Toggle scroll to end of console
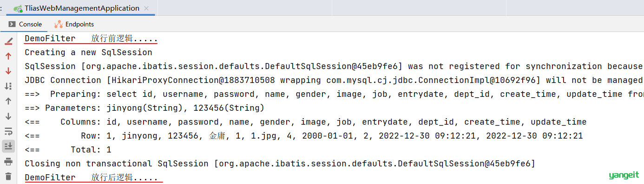Image resolution: width=644 pixels, height=184 pixels. [8, 146]
